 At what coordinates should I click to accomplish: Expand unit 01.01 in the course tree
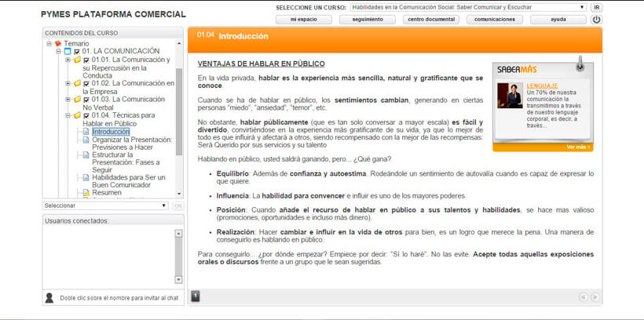click(x=68, y=60)
